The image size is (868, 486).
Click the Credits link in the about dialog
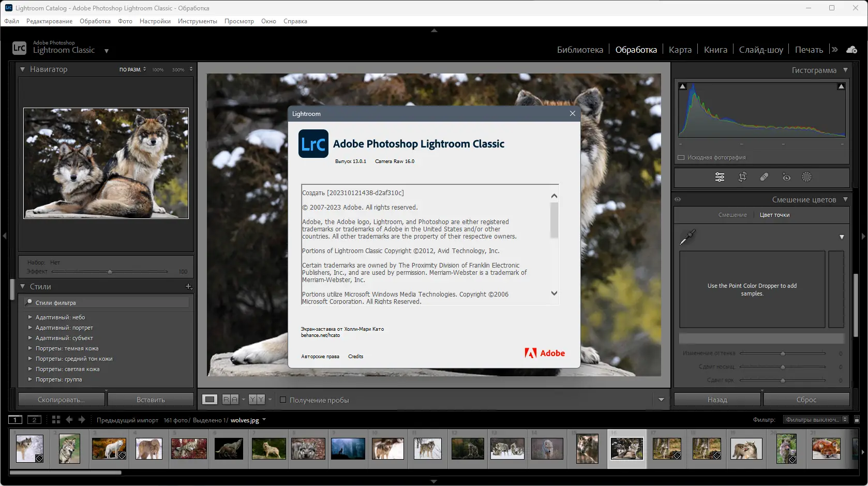pyautogui.click(x=355, y=356)
